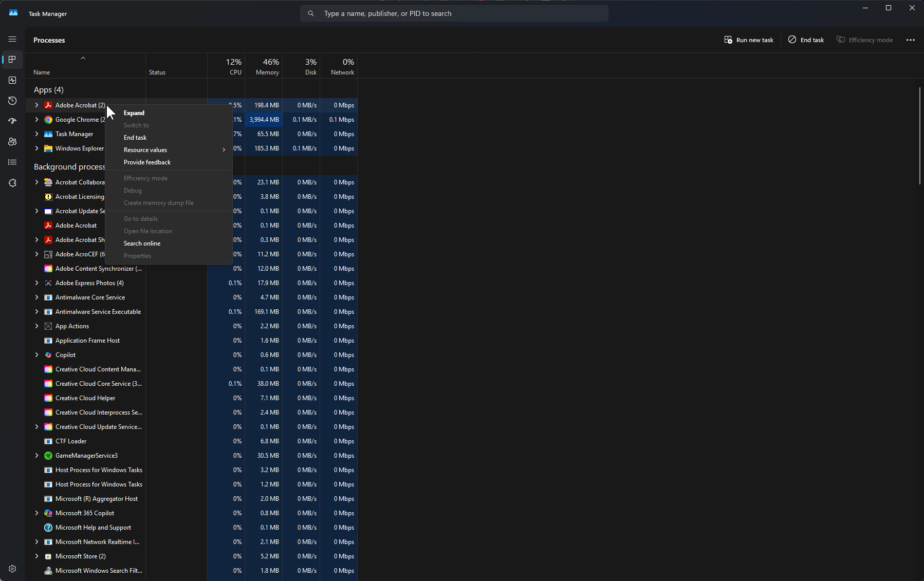Sort by the Memory column header

point(264,66)
